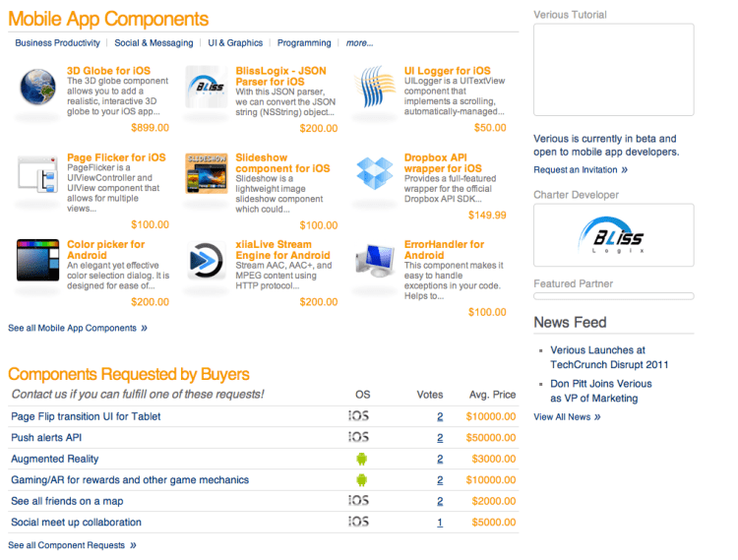Open the '3D Globe for iOS' title link
This screenshot has height=560, width=738.
point(108,71)
